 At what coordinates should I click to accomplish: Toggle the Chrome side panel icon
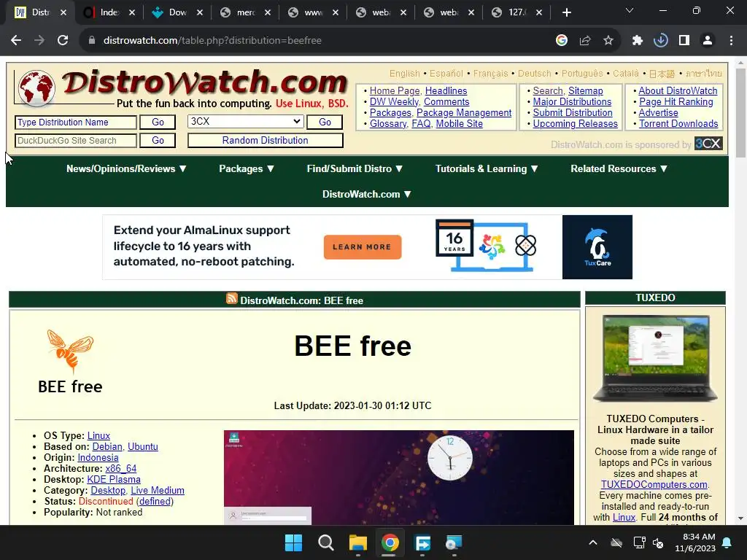tap(684, 41)
